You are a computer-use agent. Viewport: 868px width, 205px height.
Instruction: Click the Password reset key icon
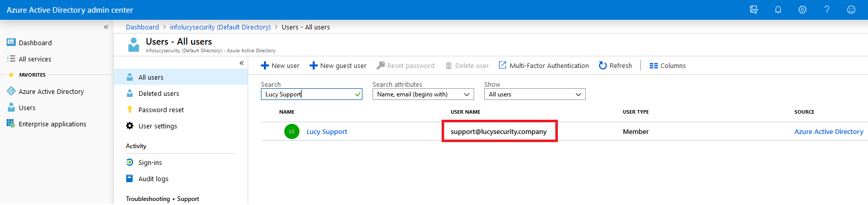tap(129, 110)
